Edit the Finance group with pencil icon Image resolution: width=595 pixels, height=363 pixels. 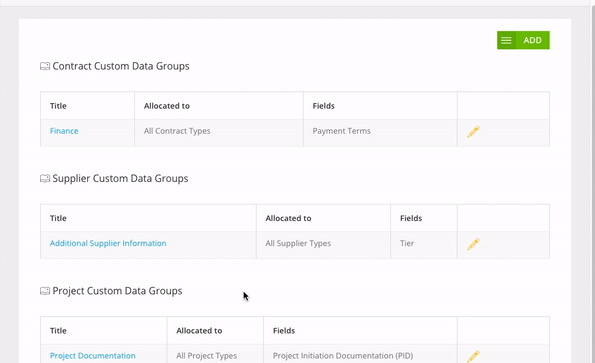pos(473,132)
